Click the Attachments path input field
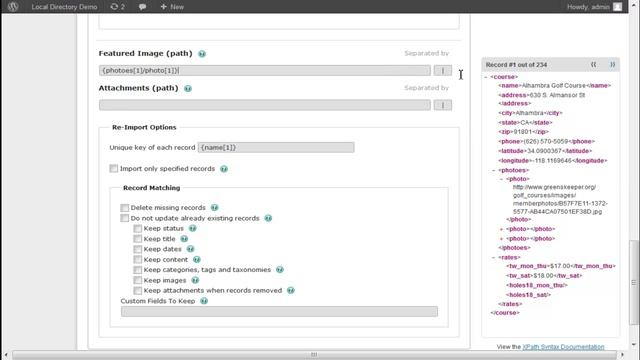The width and height of the screenshot is (640, 360). pyautogui.click(x=264, y=105)
